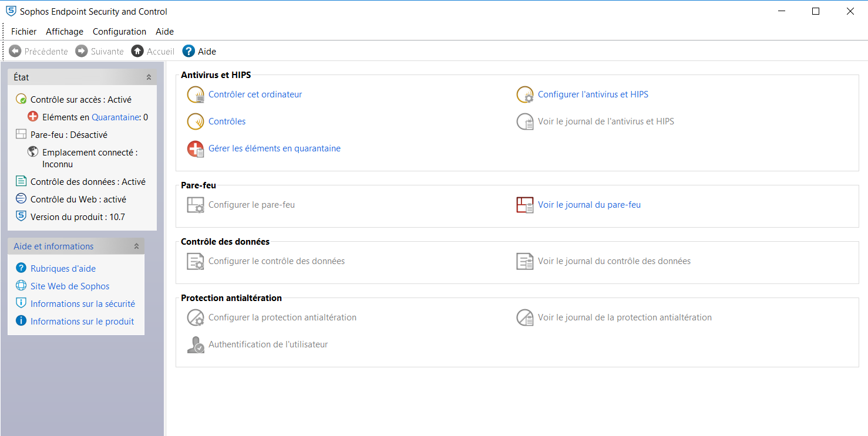Click Voir le journal de l'antivirus et HIPS
This screenshot has height=436, width=868.
[x=606, y=121]
